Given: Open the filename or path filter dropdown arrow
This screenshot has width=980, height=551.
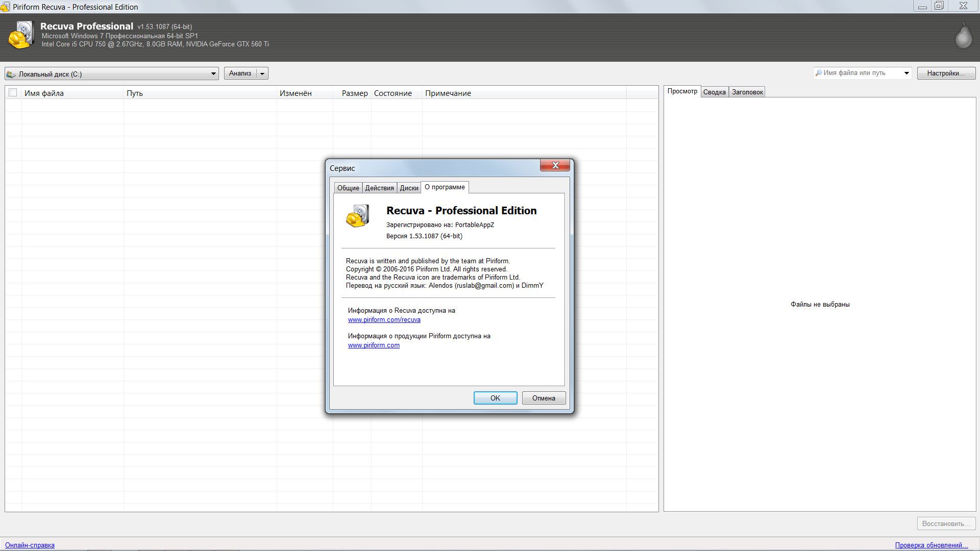Looking at the screenshot, I should pyautogui.click(x=906, y=73).
